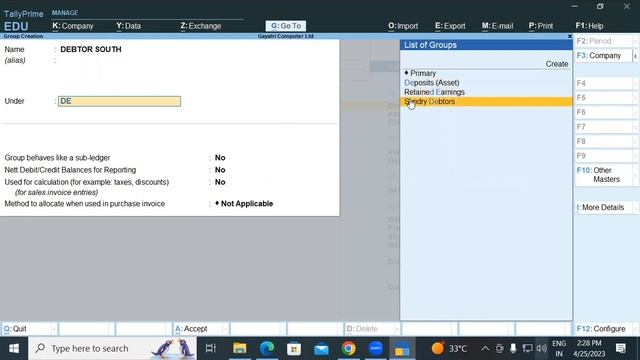This screenshot has width=640, height=360.
Task: Open File Explorer from taskbar
Action: click(240, 348)
